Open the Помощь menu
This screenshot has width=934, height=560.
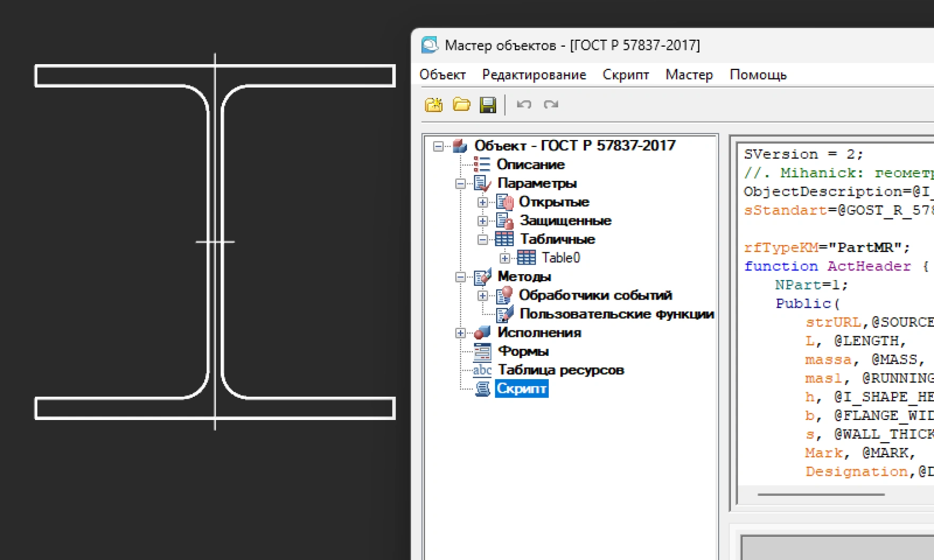(x=758, y=75)
